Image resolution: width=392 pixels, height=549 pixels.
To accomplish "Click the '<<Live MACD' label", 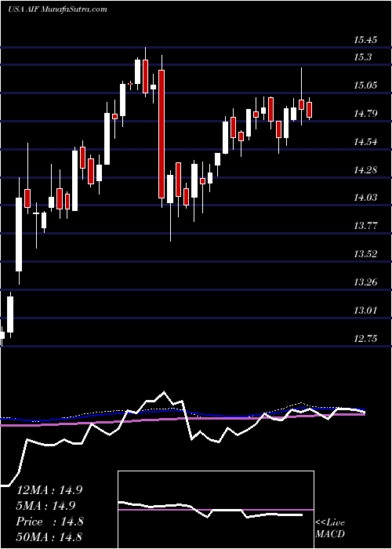I will coord(330,529).
